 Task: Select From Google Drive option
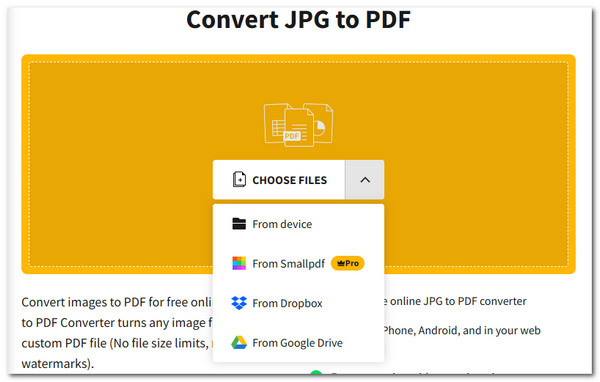coord(298,343)
